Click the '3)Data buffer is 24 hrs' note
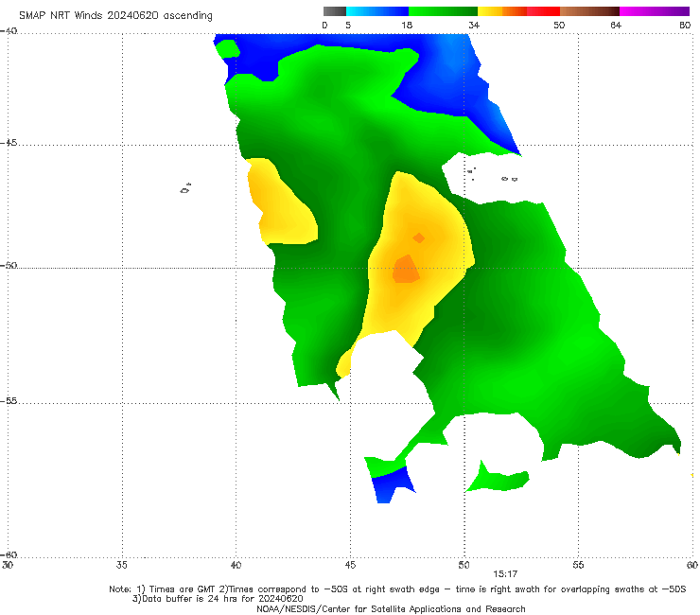Screen dimensions: 700x615 point(218,599)
